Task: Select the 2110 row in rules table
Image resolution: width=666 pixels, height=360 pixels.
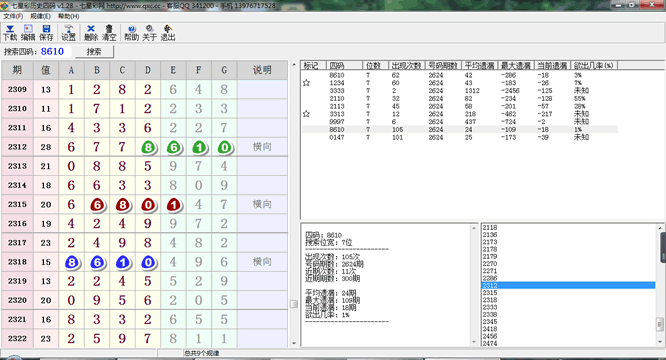Action: [x=460, y=98]
